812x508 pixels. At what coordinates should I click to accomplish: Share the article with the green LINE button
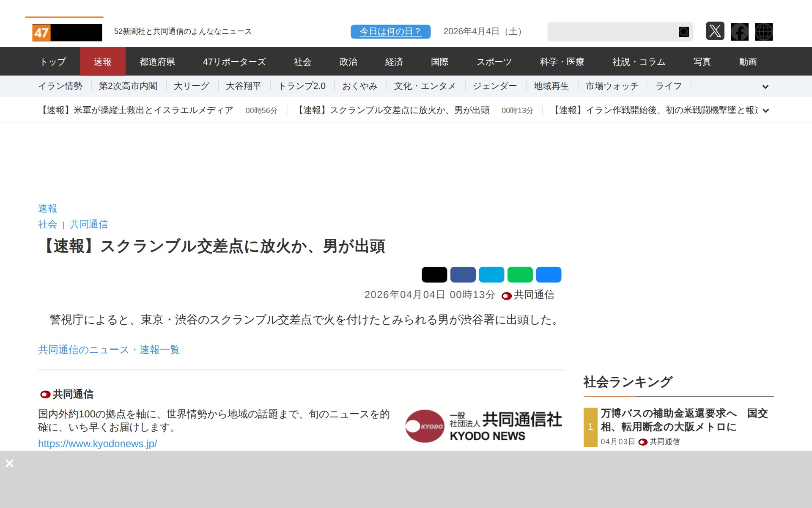click(520, 275)
